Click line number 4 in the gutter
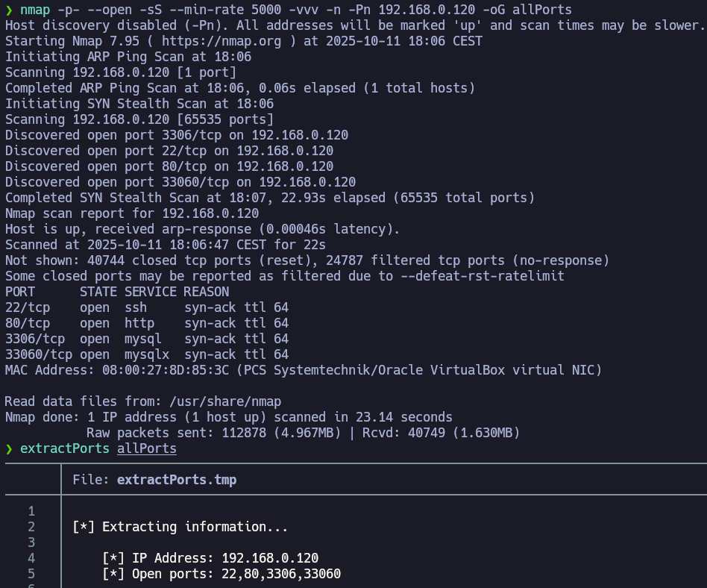The image size is (707, 588). point(31,558)
